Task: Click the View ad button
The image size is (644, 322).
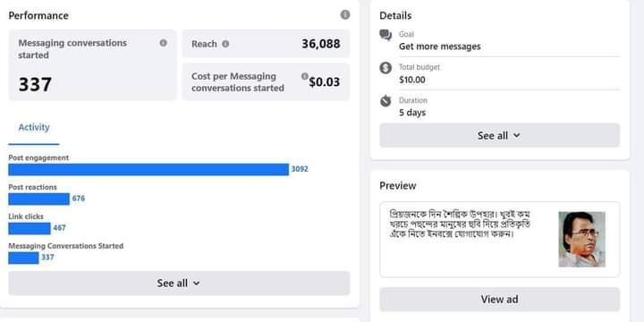Action: 499,300
